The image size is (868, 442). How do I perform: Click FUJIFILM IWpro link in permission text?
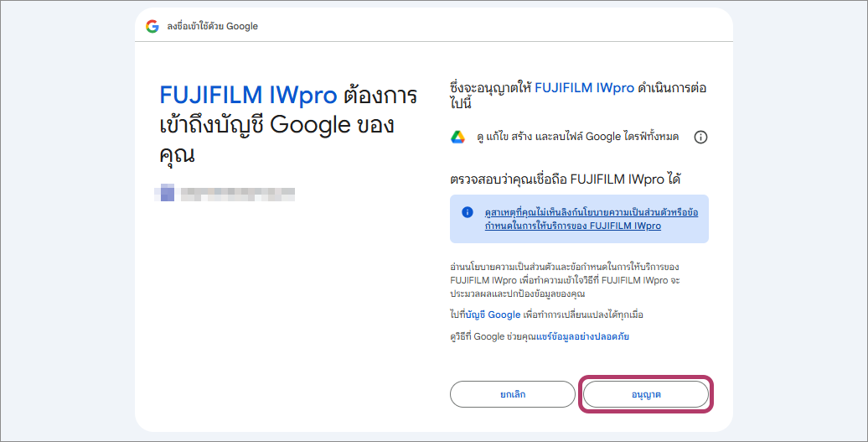pyautogui.click(x=585, y=87)
